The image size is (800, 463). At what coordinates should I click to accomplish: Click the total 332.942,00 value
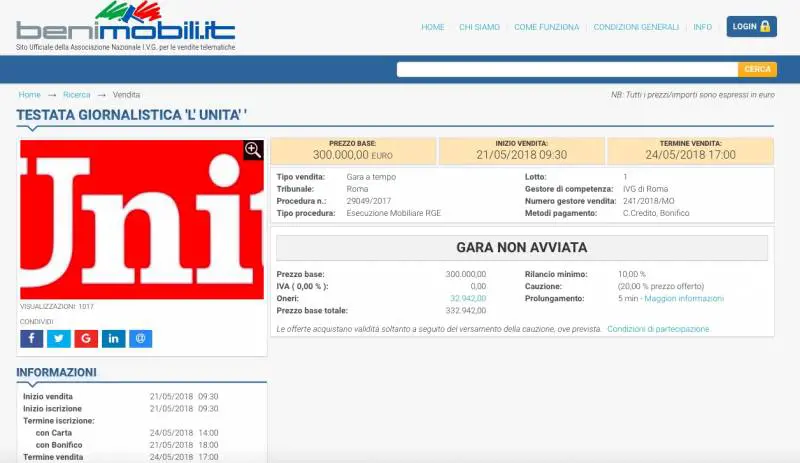click(466, 311)
